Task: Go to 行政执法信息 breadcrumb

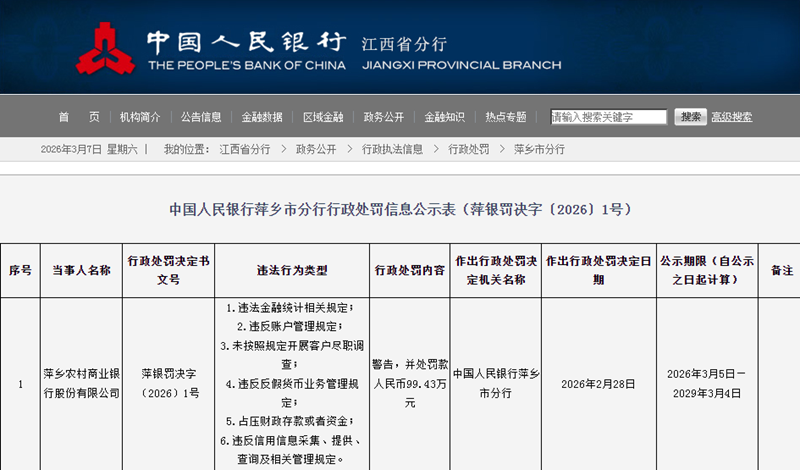Action: click(x=392, y=149)
